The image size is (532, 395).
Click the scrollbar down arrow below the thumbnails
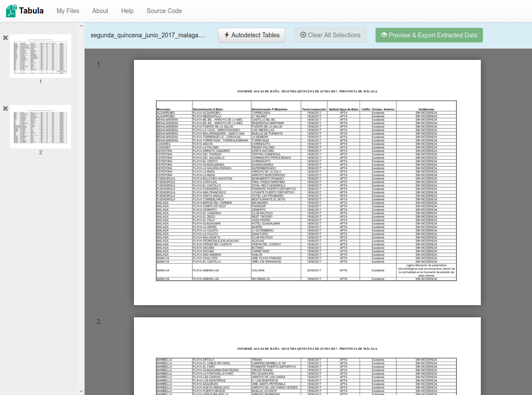coord(81,391)
